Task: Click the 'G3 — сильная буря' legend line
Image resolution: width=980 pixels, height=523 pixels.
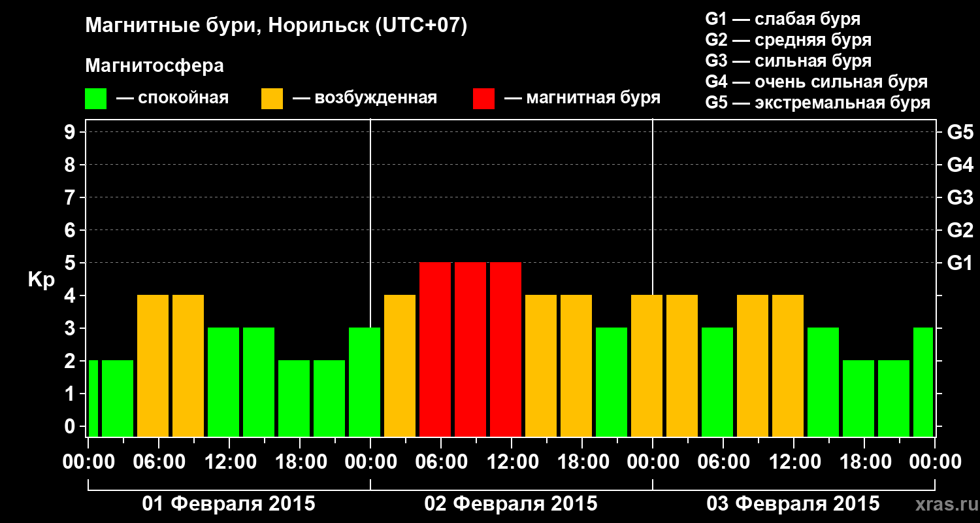Action: 788,61
